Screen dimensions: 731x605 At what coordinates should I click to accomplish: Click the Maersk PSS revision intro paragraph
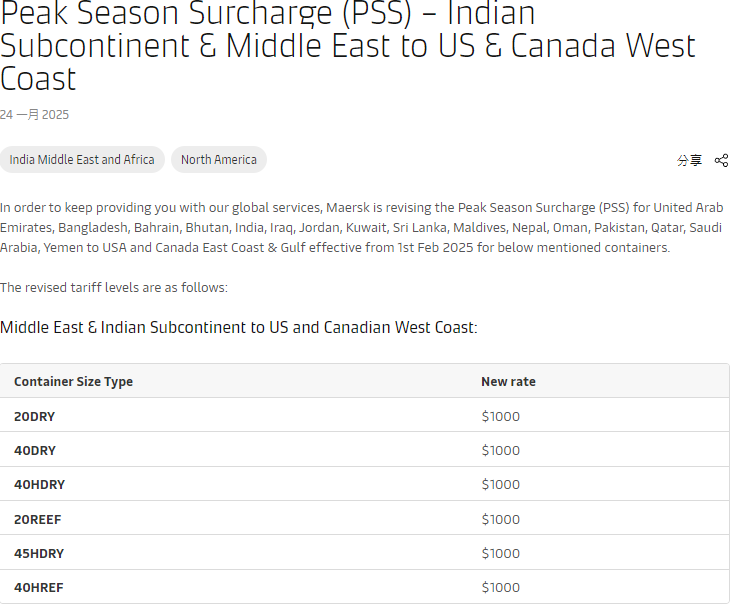[361, 228]
